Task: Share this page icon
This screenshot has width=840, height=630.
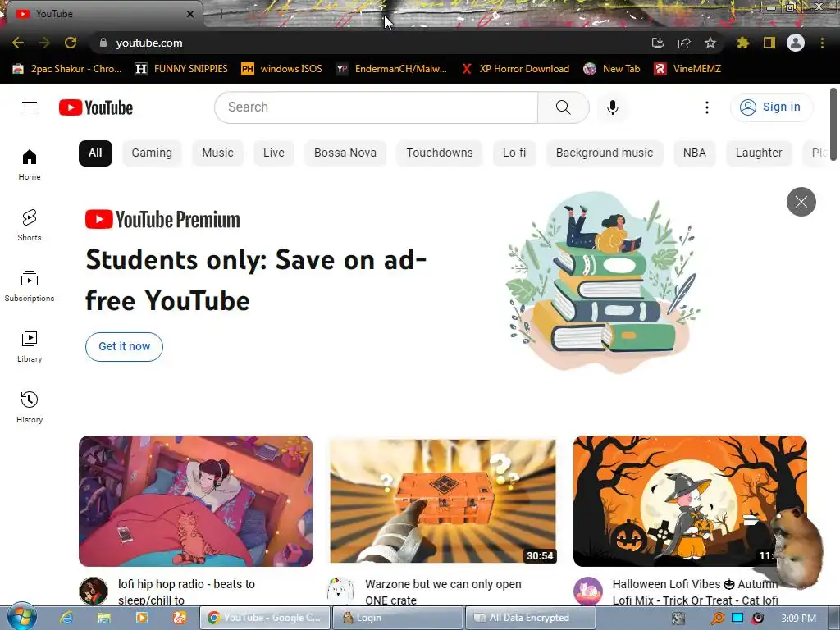Action: pos(683,43)
